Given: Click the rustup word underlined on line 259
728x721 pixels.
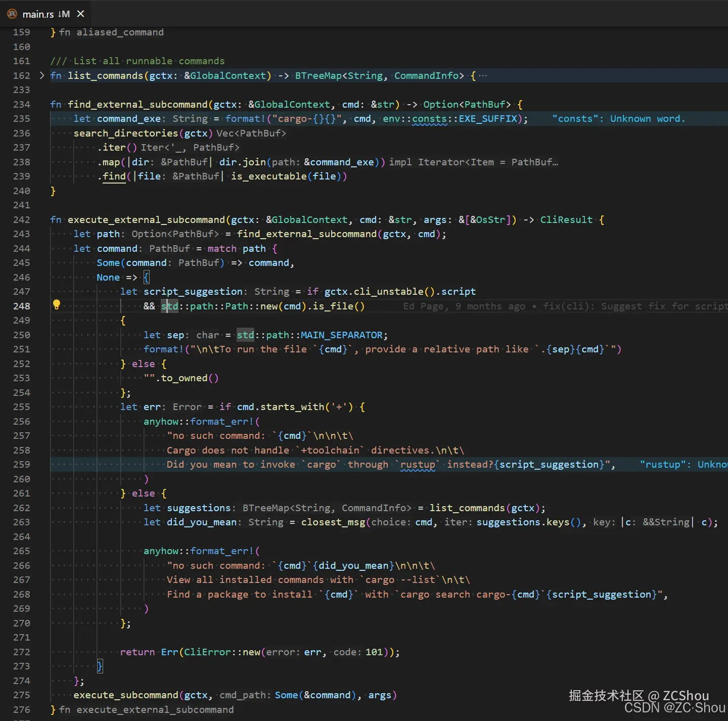Looking at the screenshot, I should 418,465.
